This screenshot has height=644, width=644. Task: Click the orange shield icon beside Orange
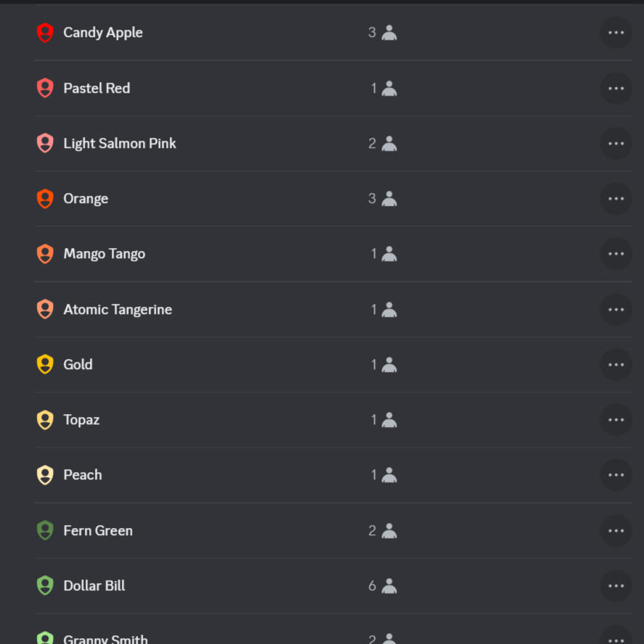[45, 199]
